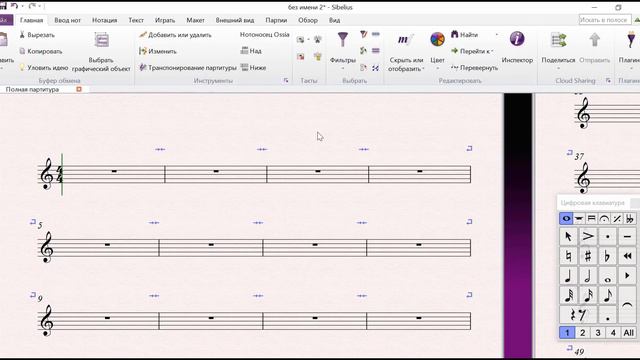This screenshot has height=360, width=640.
Task: Click the tie button on the keypad
Action: [x=627, y=305]
